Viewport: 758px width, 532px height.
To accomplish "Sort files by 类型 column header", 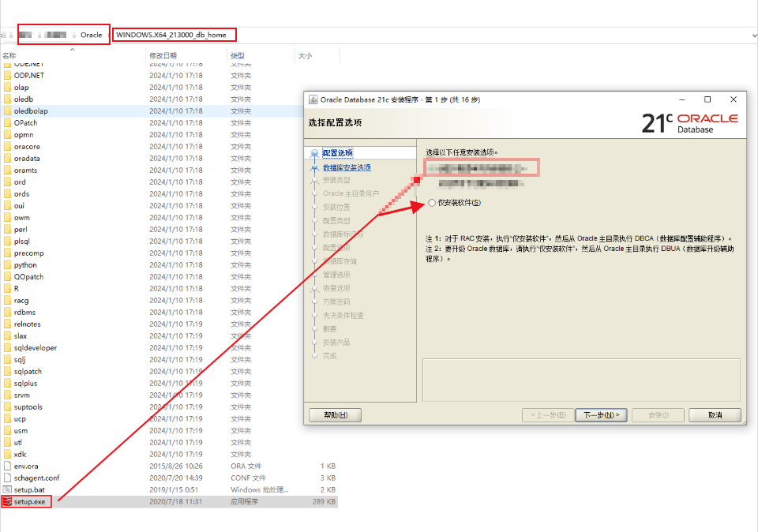I will tap(238, 55).
